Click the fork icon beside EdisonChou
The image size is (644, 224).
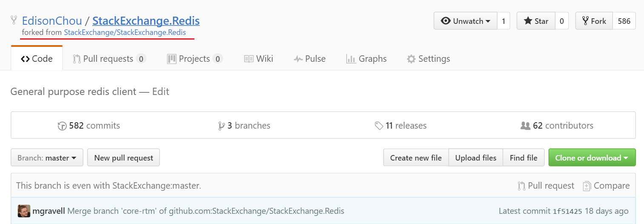point(14,20)
